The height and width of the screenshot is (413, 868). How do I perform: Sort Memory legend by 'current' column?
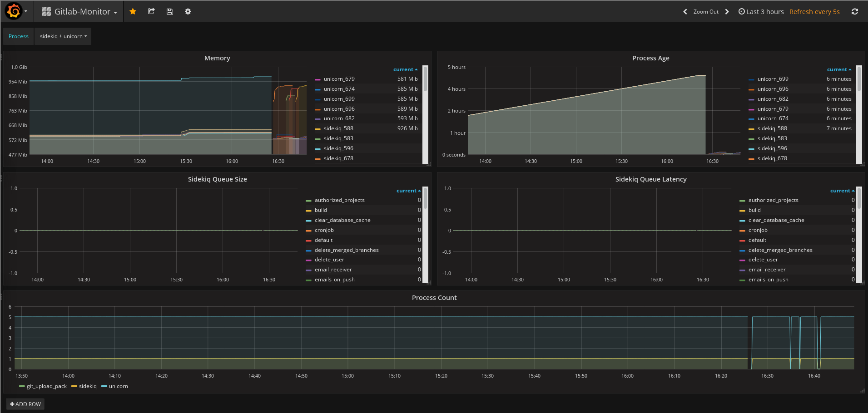[x=405, y=69]
